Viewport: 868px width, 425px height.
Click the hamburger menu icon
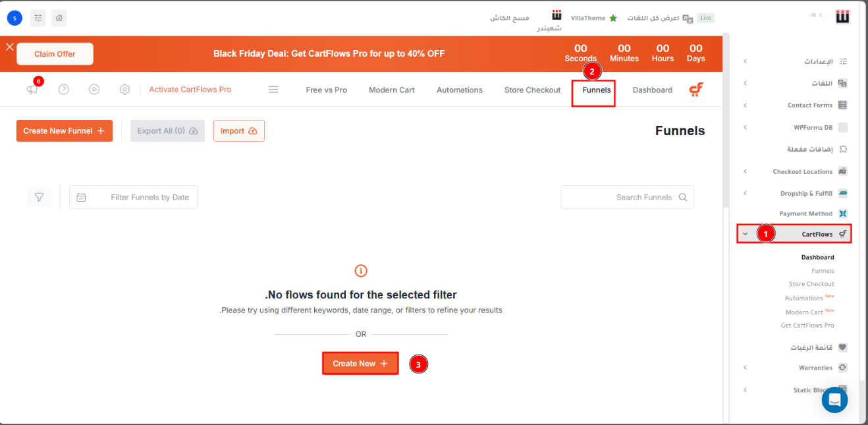pyautogui.click(x=273, y=90)
